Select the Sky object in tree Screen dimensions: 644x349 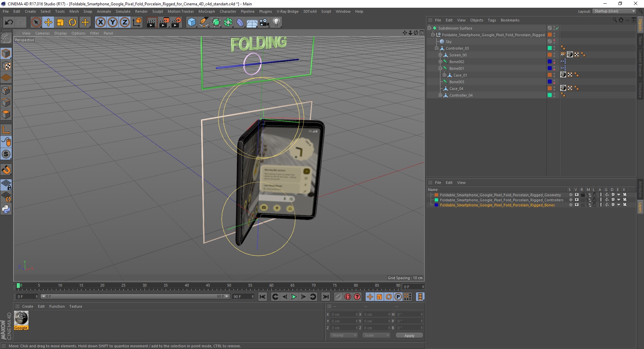pyautogui.click(x=448, y=42)
